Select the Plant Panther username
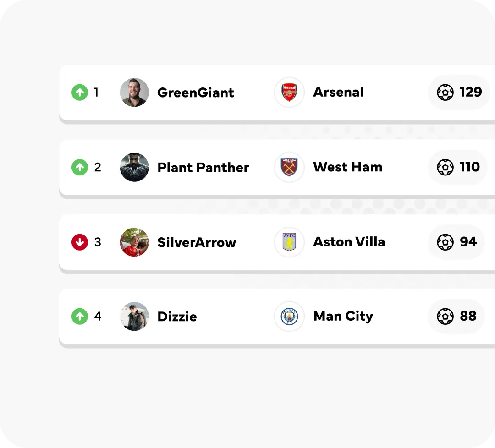Screen dimensions: 495x448 (x=203, y=167)
